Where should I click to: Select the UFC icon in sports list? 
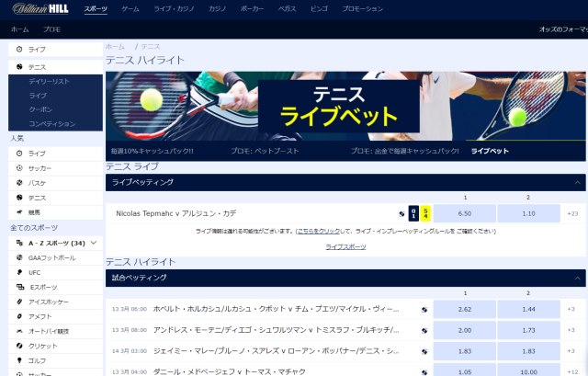pyautogui.click(x=20, y=272)
